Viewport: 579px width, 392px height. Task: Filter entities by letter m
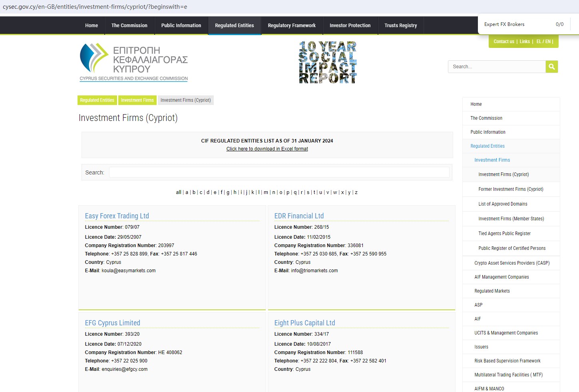(x=266, y=192)
